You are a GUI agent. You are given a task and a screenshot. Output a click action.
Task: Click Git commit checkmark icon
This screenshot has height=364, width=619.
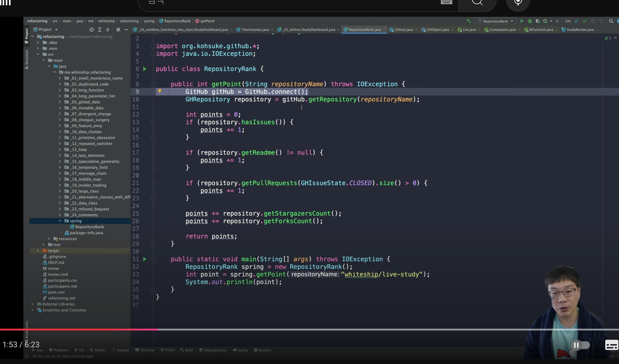pyautogui.click(x=585, y=21)
